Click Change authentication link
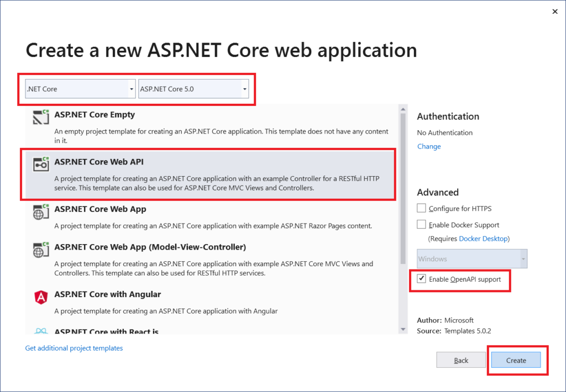Viewport: 566px width, 392px height. (x=429, y=146)
